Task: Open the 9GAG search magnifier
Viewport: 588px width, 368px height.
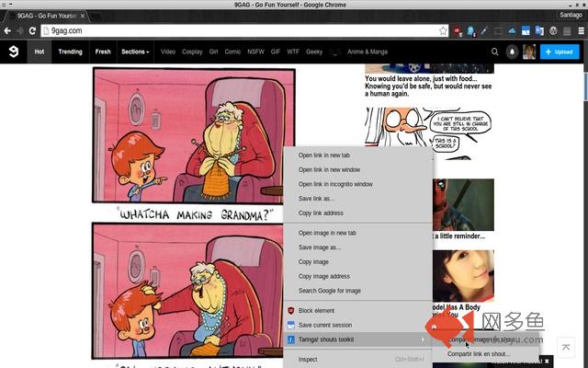Action: point(494,52)
